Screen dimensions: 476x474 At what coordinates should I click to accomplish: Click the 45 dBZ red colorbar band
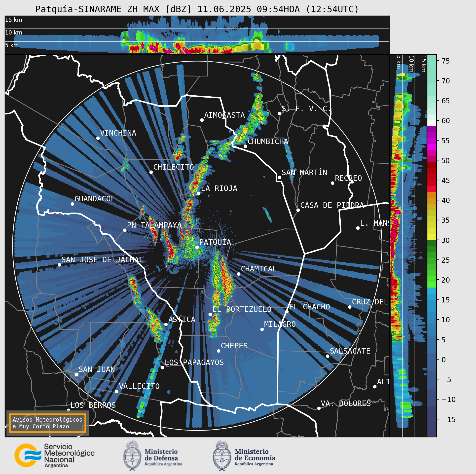point(432,180)
